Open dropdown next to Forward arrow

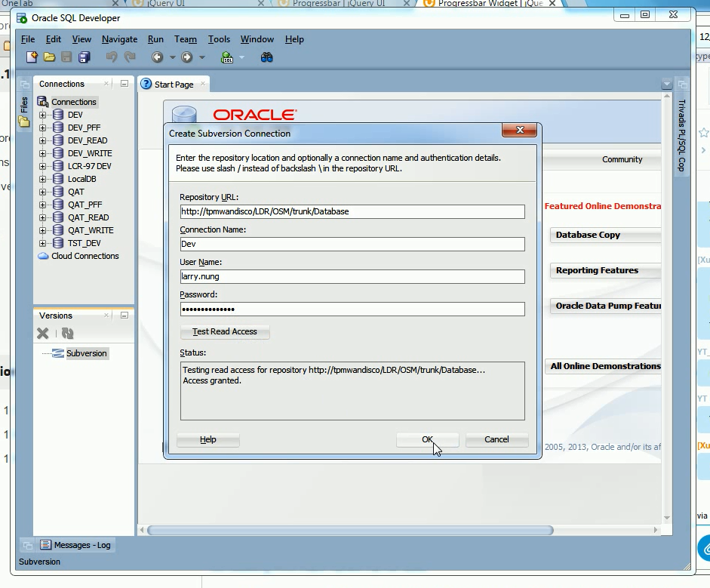[x=202, y=57]
